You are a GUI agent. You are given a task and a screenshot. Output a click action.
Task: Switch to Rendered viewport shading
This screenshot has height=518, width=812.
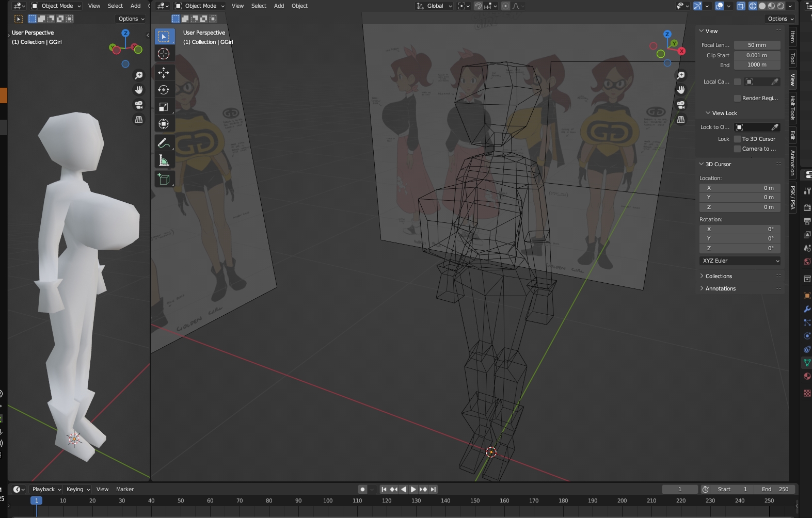click(x=781, y=6)
